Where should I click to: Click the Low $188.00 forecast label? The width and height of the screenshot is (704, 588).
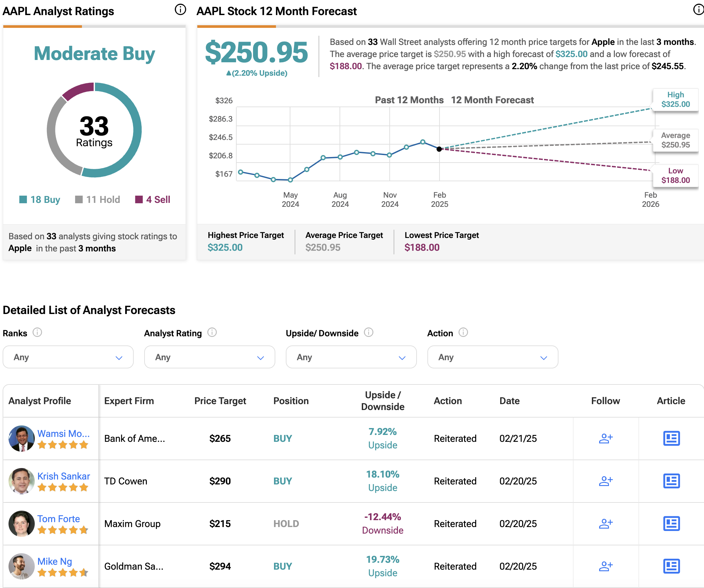pos(675,176)
